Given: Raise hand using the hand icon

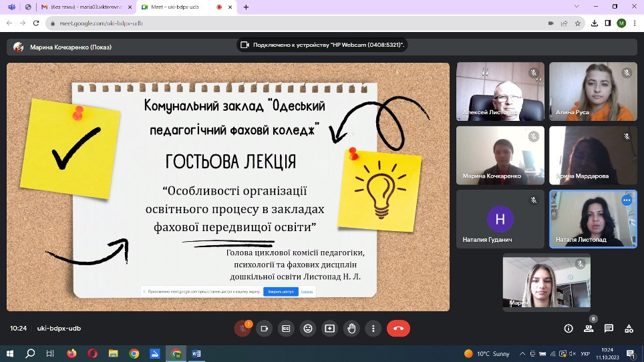Looking at the screenshot, I should (351, 329).
